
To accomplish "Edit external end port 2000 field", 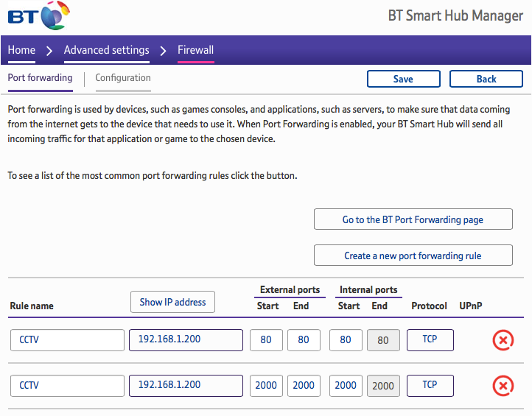I will [304, 386].
